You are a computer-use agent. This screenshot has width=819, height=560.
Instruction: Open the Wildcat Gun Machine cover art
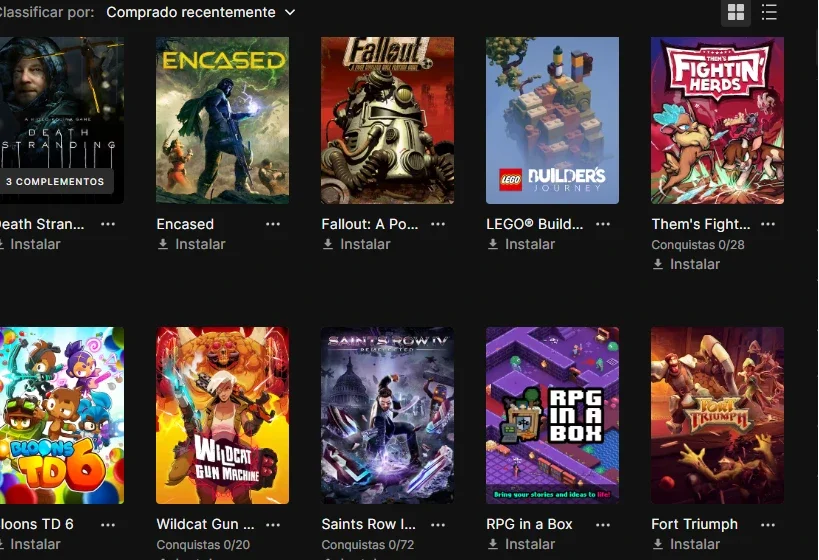coord(223,416)
